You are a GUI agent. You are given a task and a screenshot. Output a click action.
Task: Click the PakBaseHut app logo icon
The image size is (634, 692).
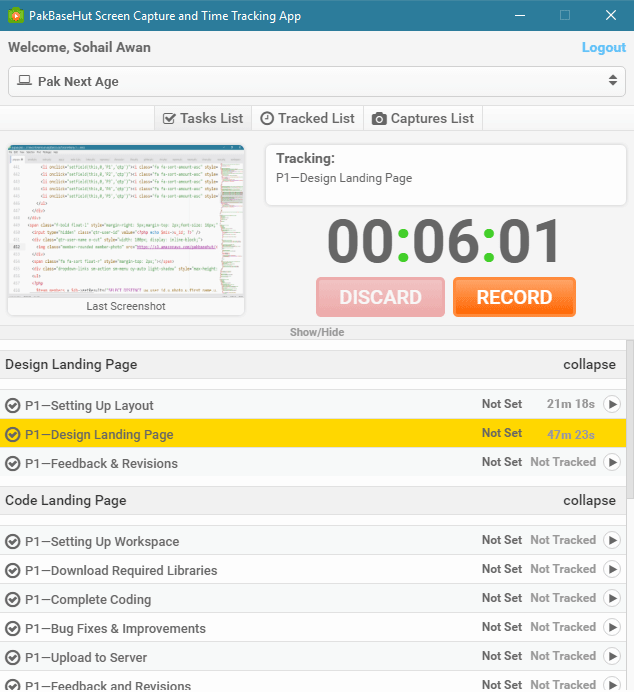pos(16,15)
